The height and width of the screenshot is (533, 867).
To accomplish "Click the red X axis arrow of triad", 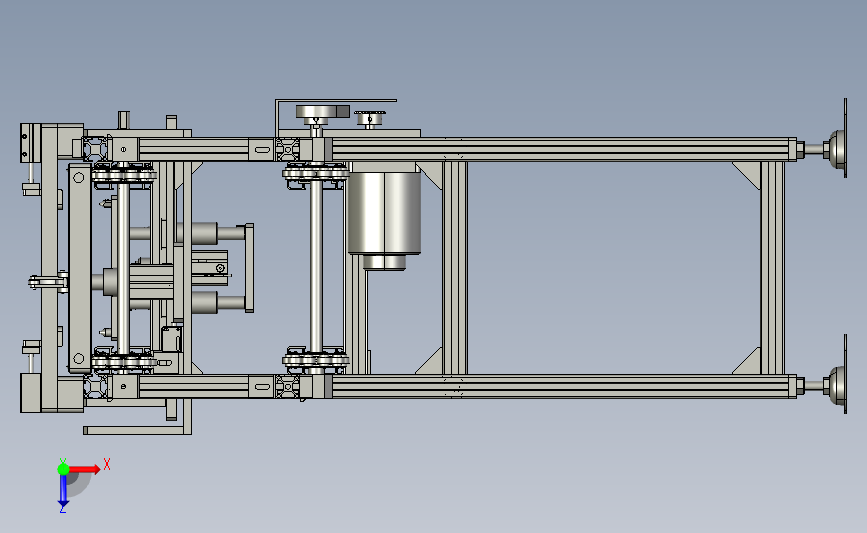I will tap(84, 469).
